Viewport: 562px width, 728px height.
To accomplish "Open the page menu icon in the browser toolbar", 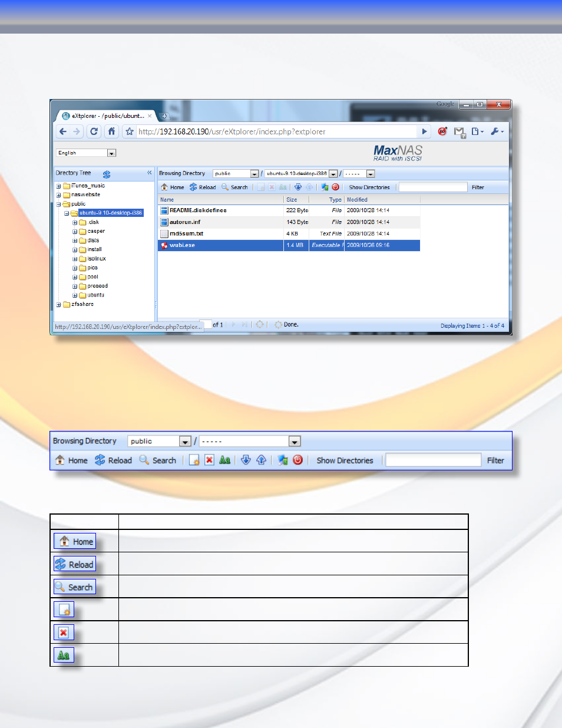I will coord(477,131).
